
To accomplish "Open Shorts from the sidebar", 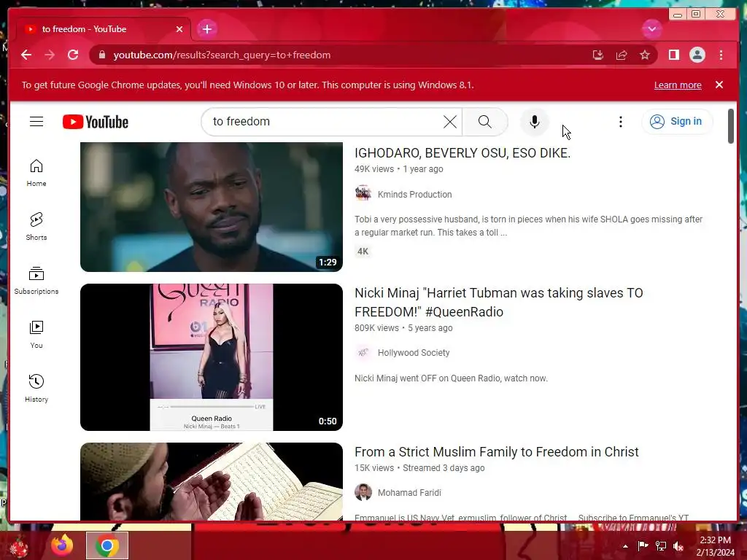I will tap(36, 227).
